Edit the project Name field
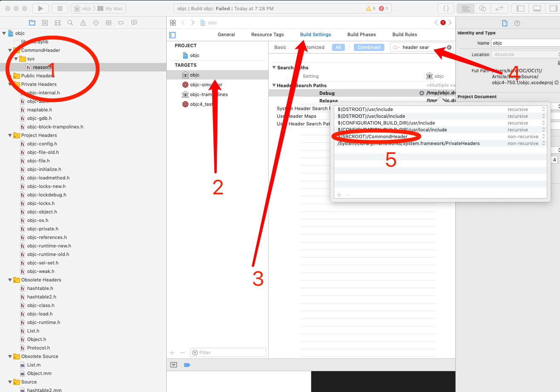The width and height of the screenshot is (560, 392). pos(526,43)
